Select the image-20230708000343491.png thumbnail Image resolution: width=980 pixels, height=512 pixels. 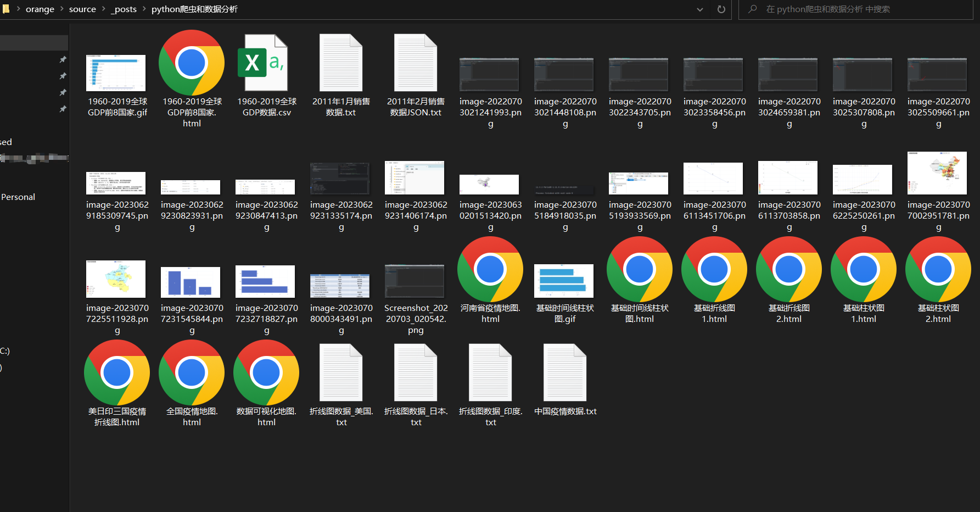point(340,286)
